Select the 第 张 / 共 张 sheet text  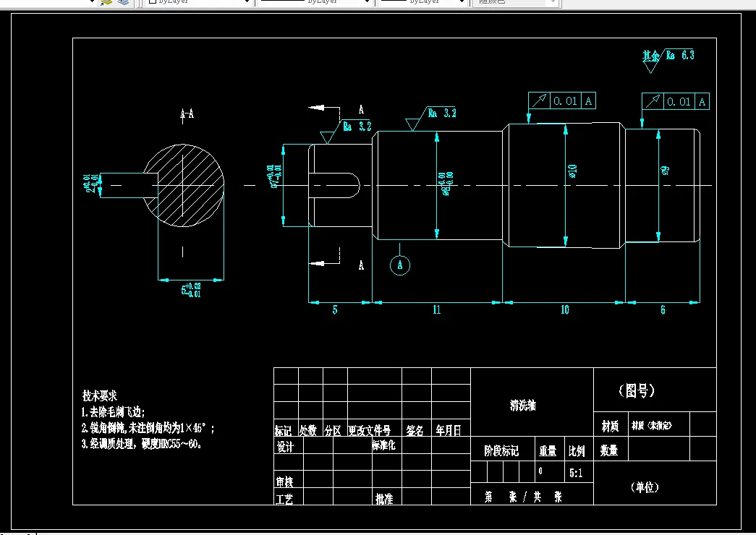pyautogui.click(x=523, y=497)
